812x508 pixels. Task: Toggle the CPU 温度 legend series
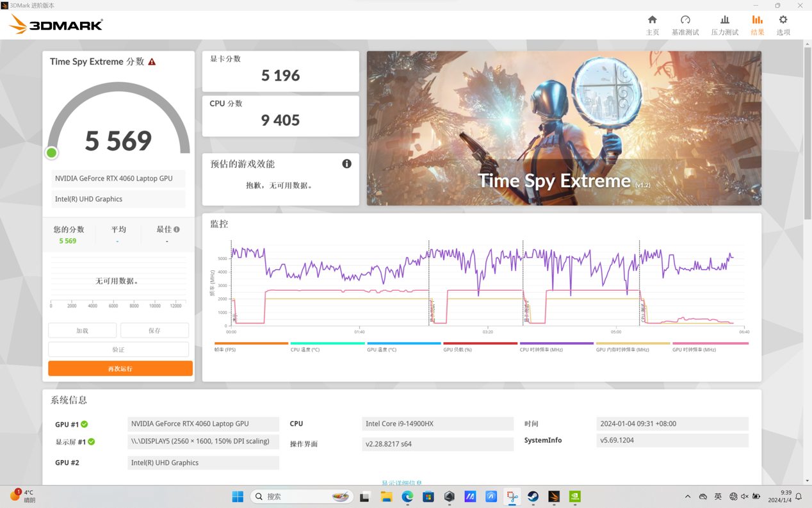pyautogui.click(x=327, y=344)
